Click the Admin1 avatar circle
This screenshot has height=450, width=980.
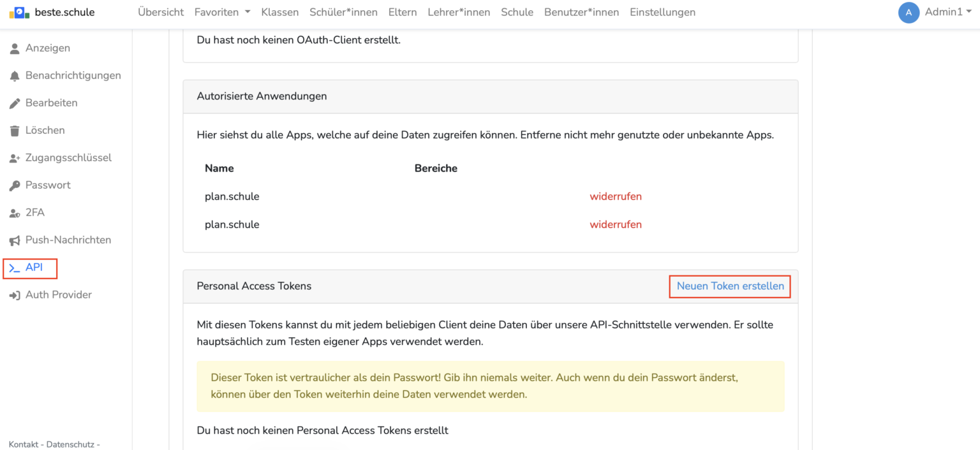(909, 13)
